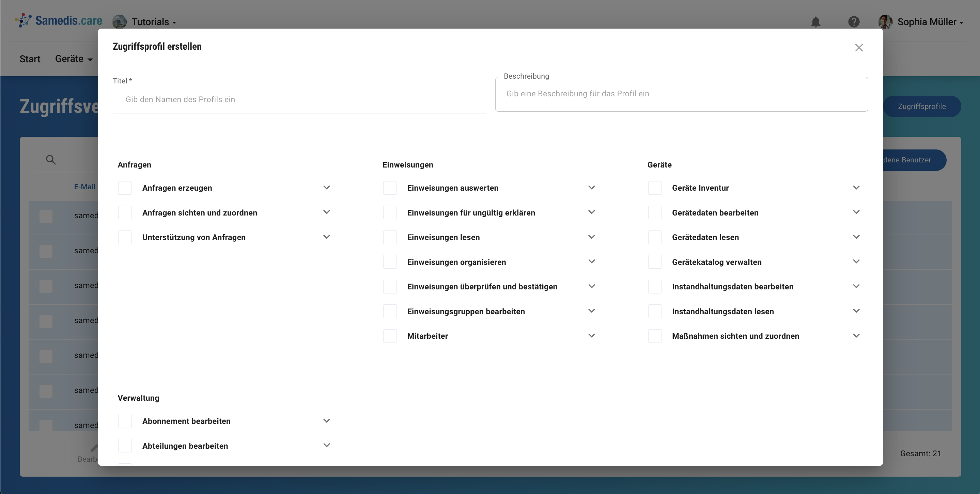Select the Mitarbeiter checkbox

[x=390, y=336]
